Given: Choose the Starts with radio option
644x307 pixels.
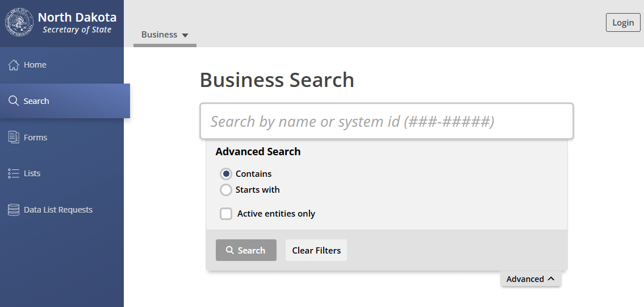Looking at the screenshot, I should pos(226,190).
